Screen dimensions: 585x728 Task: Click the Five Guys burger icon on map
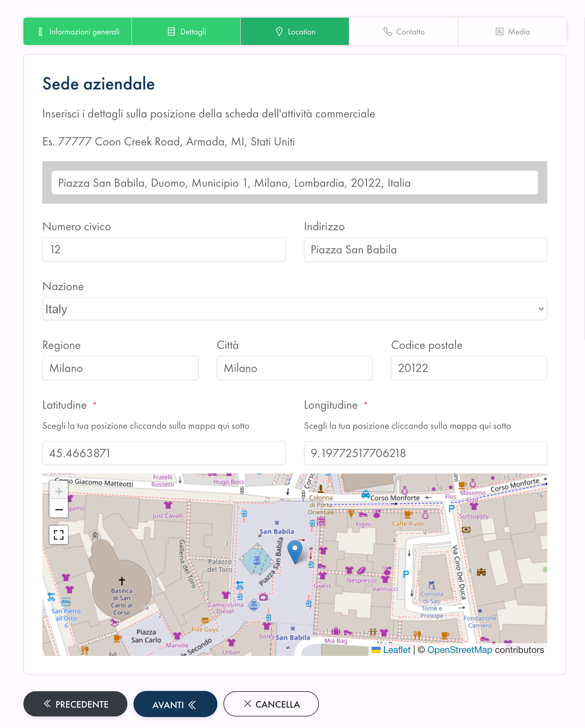tap(205, 620)
